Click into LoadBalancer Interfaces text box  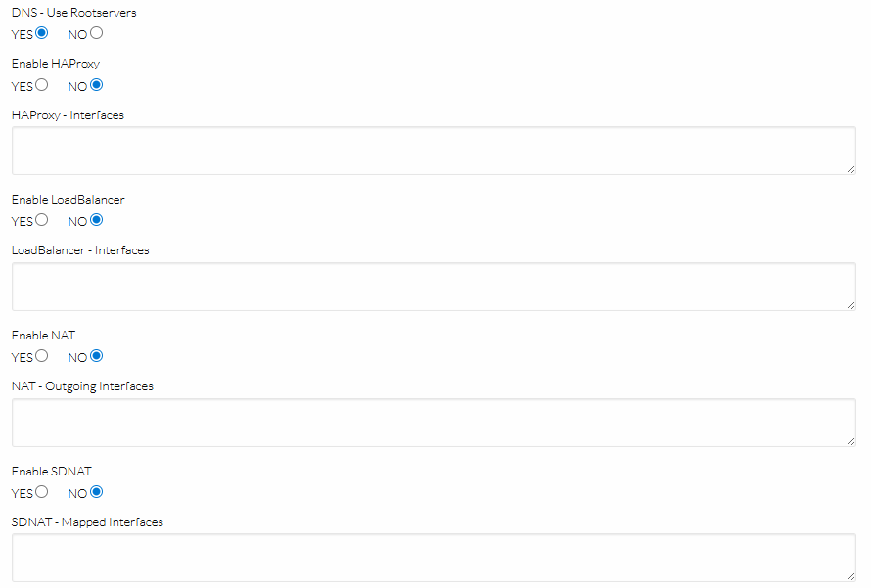[434, 287]
